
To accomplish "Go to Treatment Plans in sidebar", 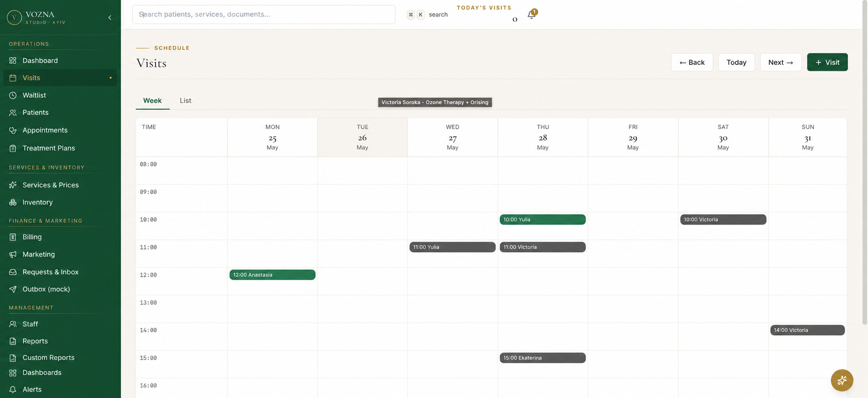I will 60,148.
